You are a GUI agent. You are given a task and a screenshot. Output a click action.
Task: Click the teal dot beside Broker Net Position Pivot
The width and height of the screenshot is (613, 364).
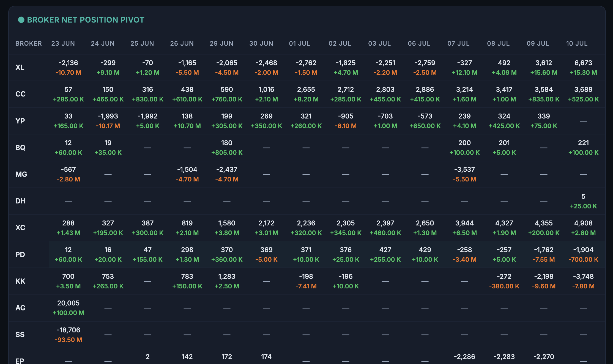[21, 20]
